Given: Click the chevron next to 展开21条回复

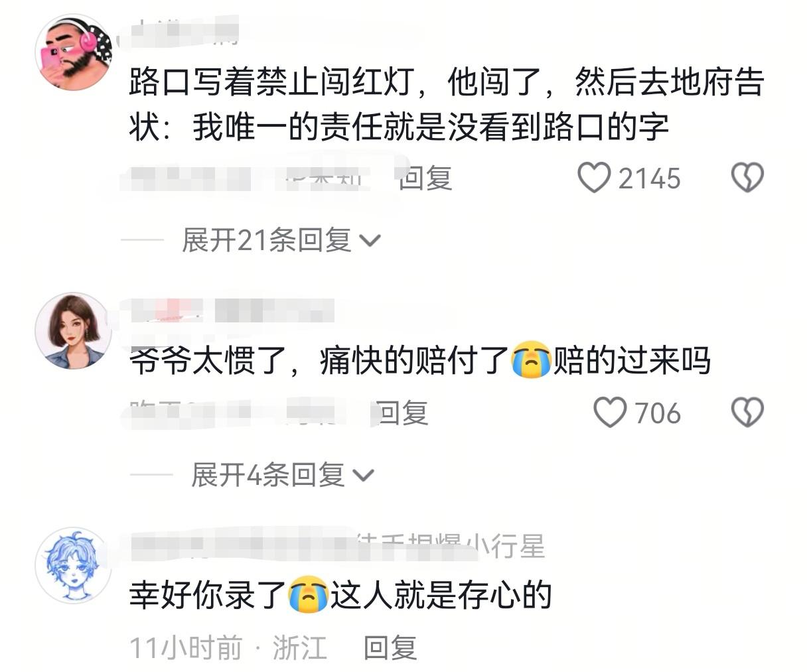Looking at the screenshot, I should click(369, 241).
